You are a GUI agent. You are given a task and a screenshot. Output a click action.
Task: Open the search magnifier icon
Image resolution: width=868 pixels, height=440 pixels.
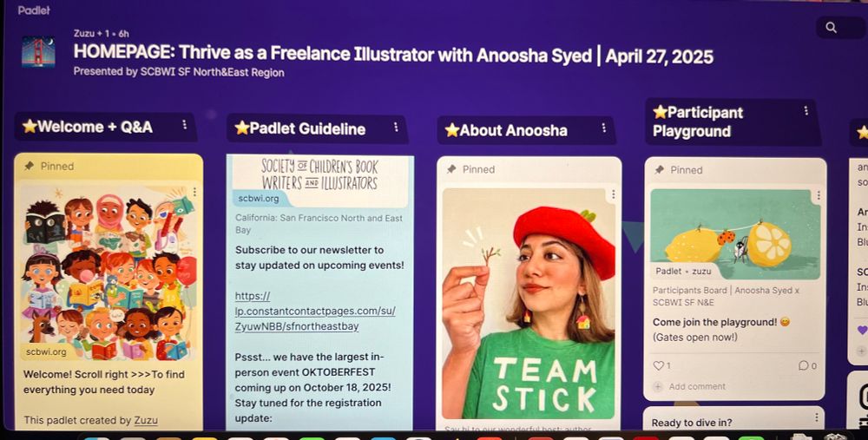tap(831, 27)
